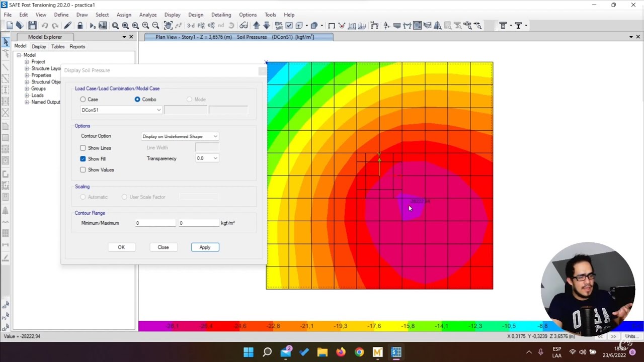
Task: Open Model Explorer panel options arrow
Action: 124,37
